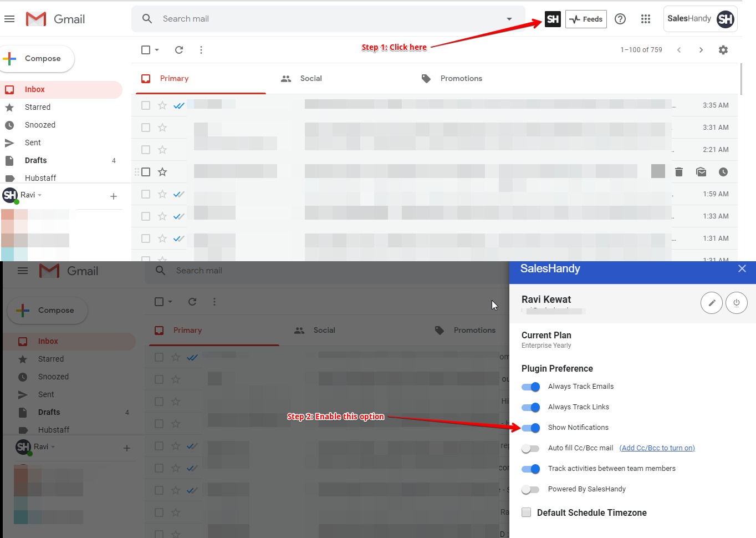Click search magnifier icon in top window
Viewport: 756px width, 538px height.
pyautogui.click(x=147, y=19)
